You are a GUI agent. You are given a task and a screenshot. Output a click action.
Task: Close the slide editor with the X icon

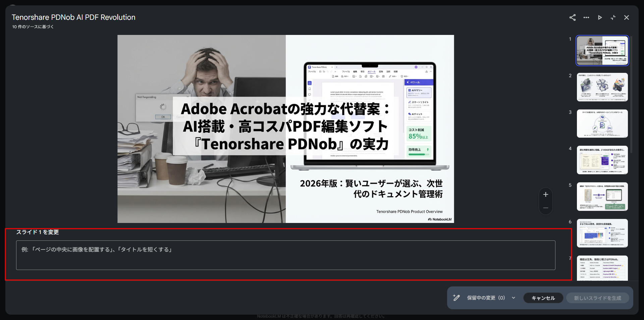click(x=626, y=17)
